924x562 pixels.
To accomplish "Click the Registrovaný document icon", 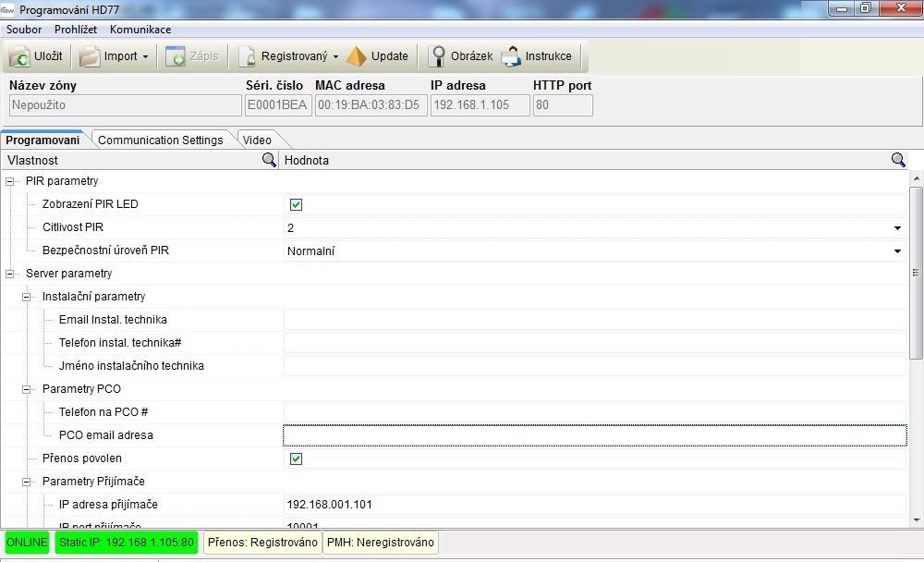I will click(x=249, y=56).
